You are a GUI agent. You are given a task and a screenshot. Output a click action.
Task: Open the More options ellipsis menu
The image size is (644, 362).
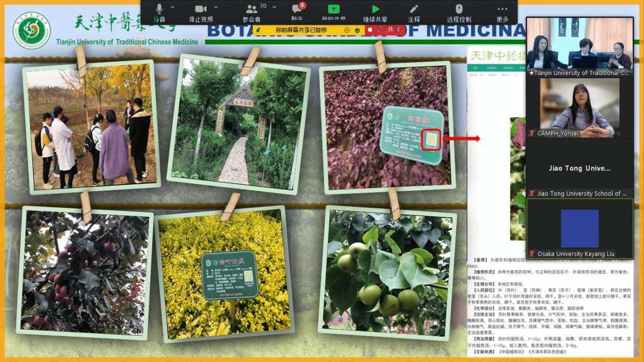click(x=502, y=9)
